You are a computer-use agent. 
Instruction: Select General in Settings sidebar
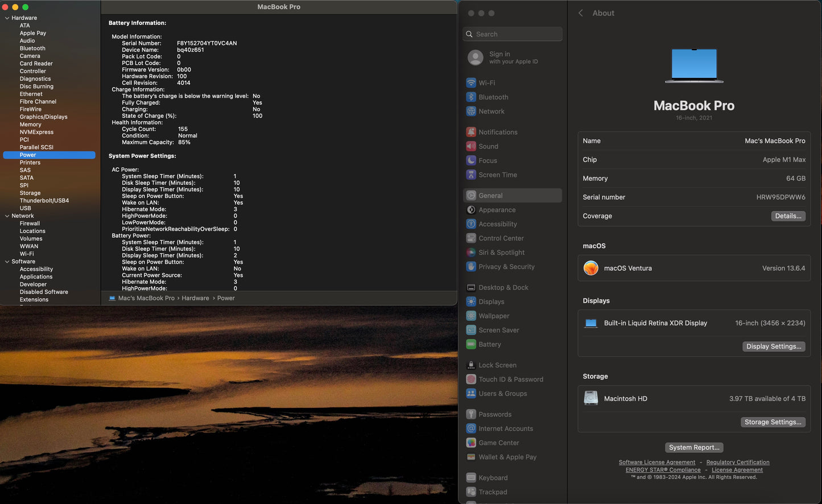click(x=513, y=196)
